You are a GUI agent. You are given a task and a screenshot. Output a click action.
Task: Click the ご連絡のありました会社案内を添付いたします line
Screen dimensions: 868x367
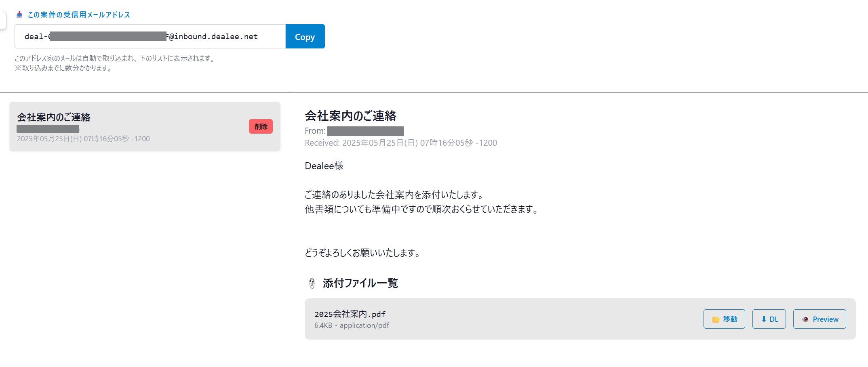(395, 195)
